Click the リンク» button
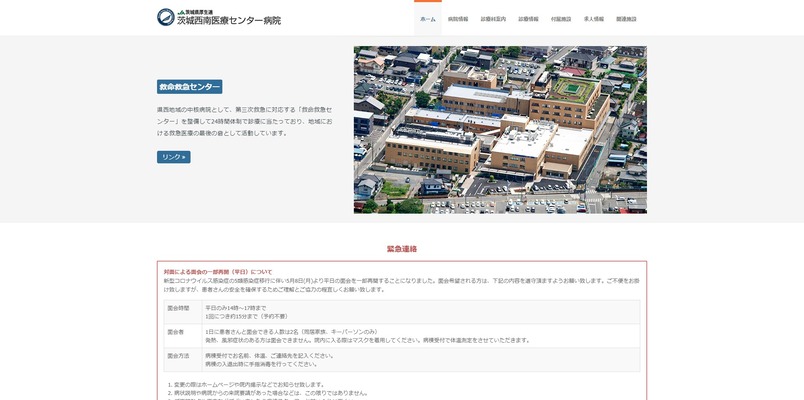The width and height of the screenshot is (804, 400). coord(174,157)
